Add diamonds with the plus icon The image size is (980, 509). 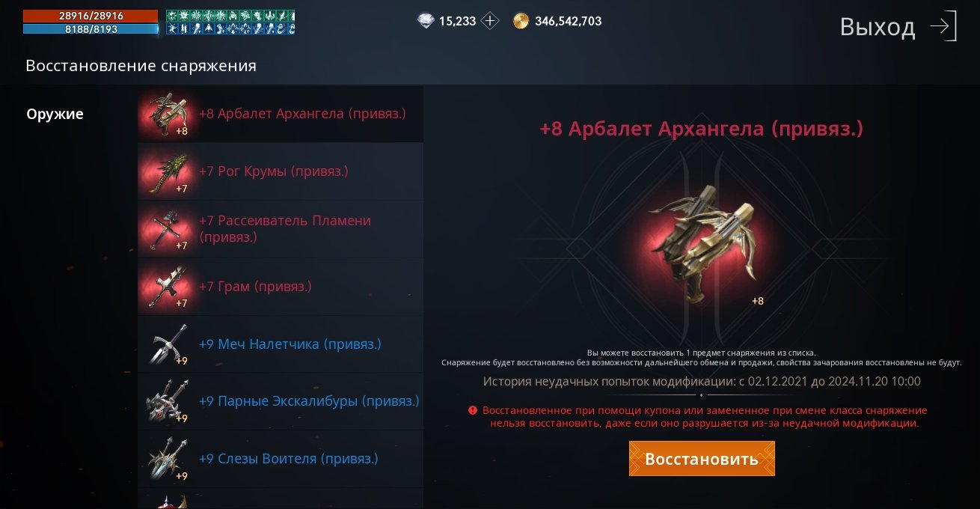point(490,21)
